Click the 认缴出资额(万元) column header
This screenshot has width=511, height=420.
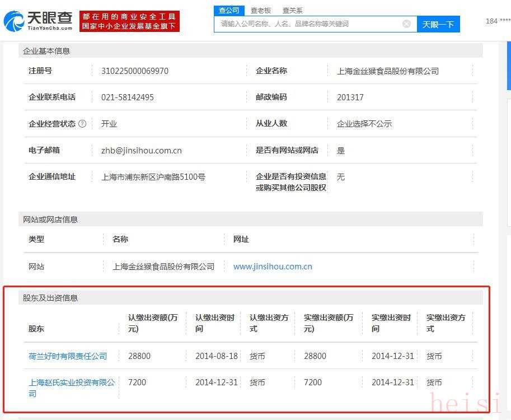(153, 323)
